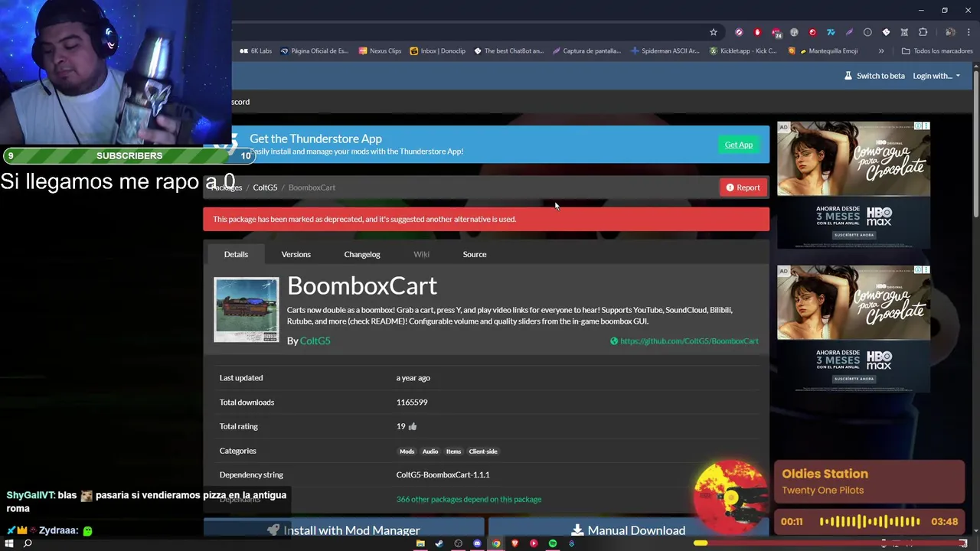Click the green Get App button
Screen dimensions: 980x551
tap(739, 145)
